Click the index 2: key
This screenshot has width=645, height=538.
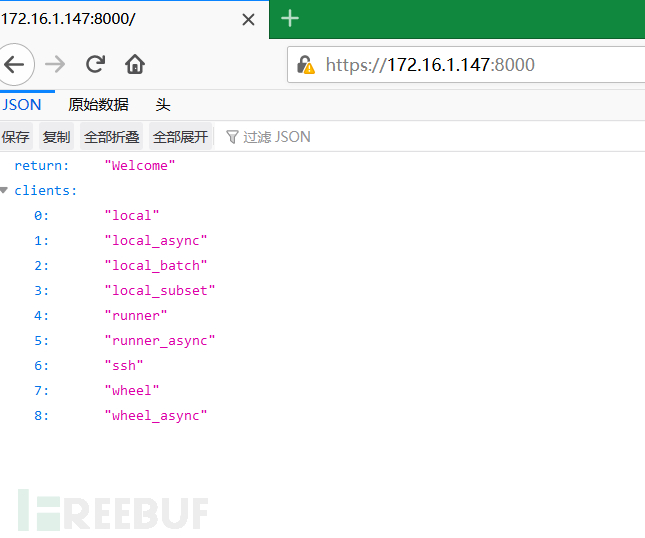(x=42, y=265)
